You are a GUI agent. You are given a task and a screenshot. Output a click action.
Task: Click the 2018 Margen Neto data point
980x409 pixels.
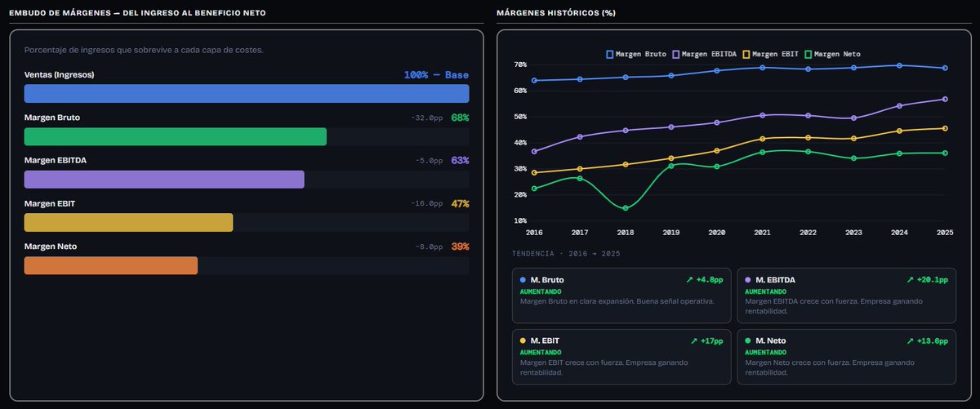[x=626, y=208]
